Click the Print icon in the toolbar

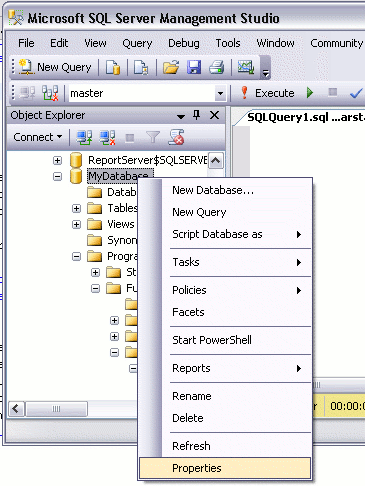[x=217, y=67]
